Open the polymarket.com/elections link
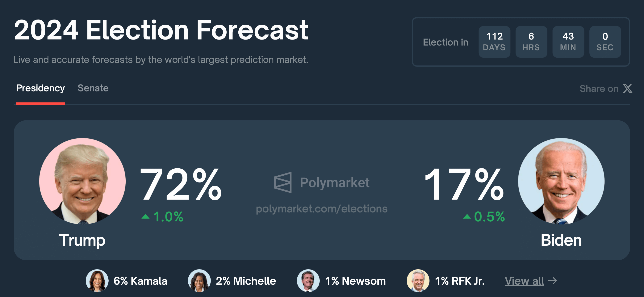Screen dimensions: 644x297 pyautogui.click(x=322, y=209)
